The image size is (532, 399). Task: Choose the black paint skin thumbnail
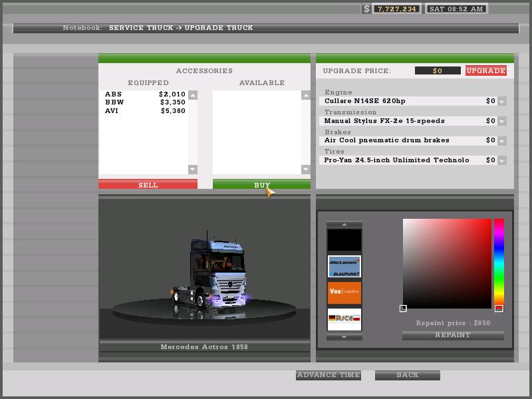344,240
